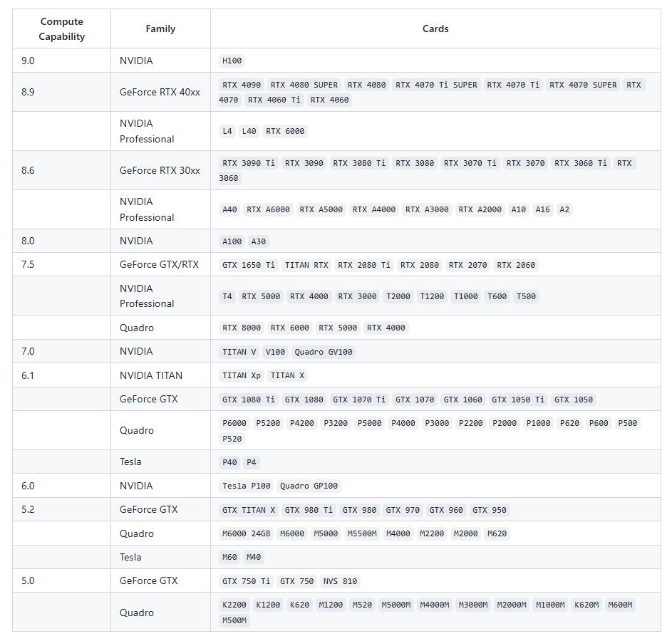Click the Cards column header

click(x=435, y=28)
